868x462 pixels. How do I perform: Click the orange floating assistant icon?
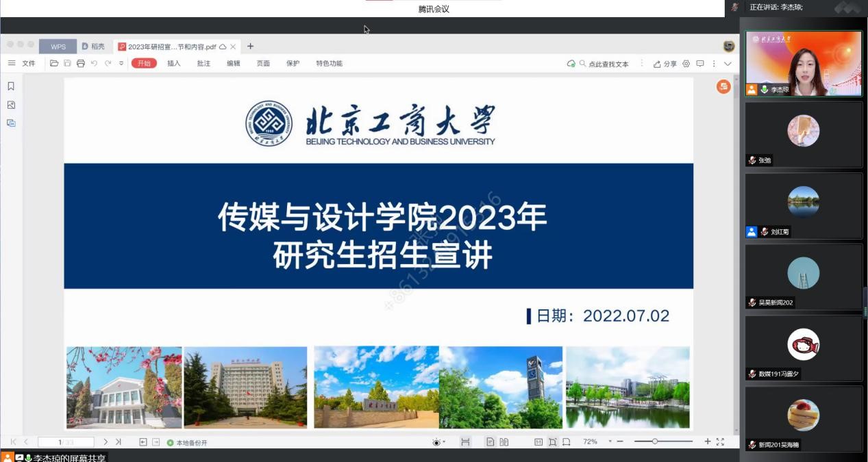(723, 86)
